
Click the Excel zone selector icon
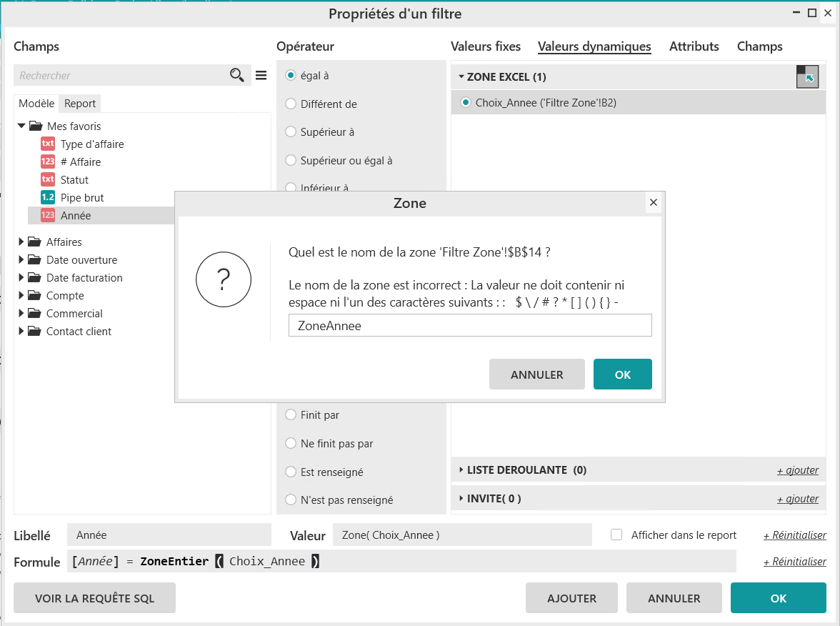pos(807,76)
